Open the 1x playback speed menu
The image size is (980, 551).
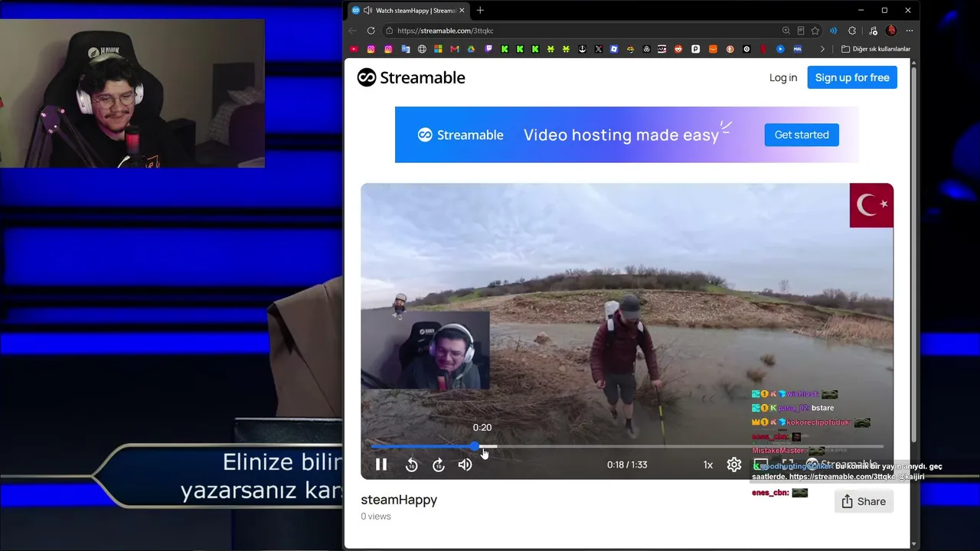click(x=708, y=465)
